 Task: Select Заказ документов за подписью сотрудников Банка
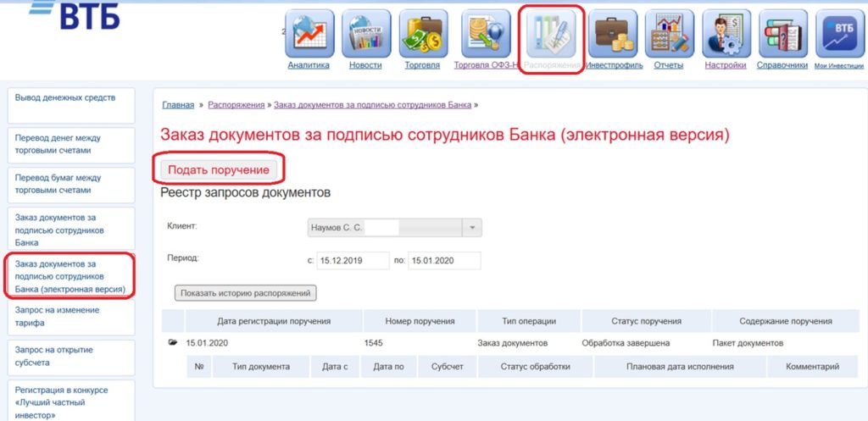coord(71,229)
